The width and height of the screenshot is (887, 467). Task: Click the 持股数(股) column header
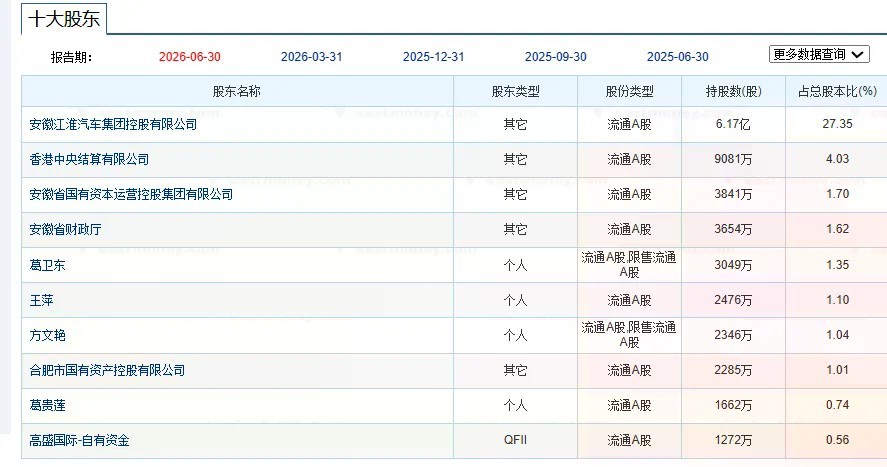click(x=733, y=91)
